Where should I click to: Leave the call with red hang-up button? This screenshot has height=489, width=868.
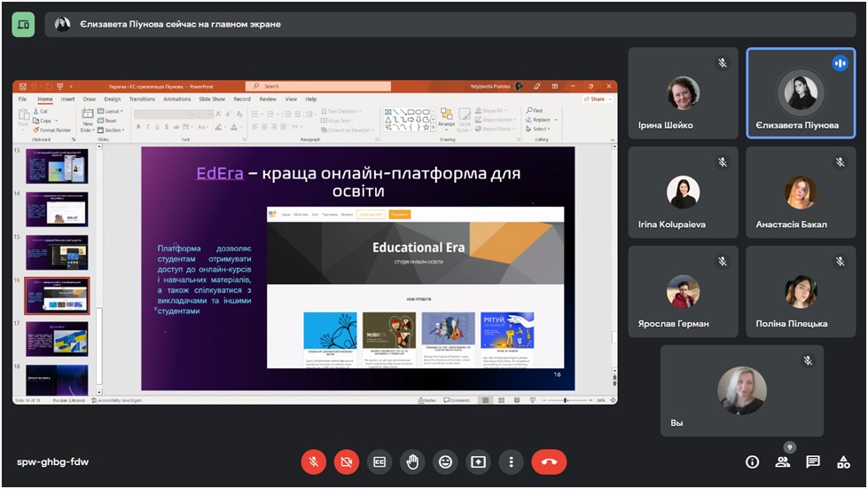tap(549, 461)
